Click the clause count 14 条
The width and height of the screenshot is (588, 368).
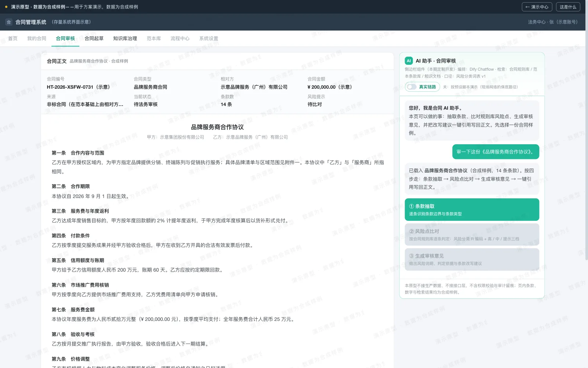pyautogui.click(x=226, y=105)
